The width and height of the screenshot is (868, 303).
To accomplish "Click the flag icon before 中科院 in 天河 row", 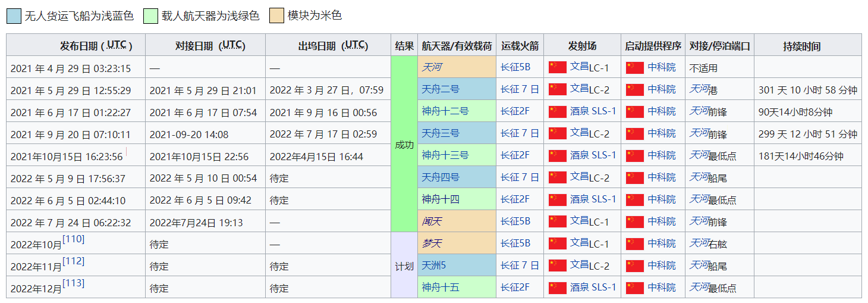I will pyautogui.click(x=635, y=67).
